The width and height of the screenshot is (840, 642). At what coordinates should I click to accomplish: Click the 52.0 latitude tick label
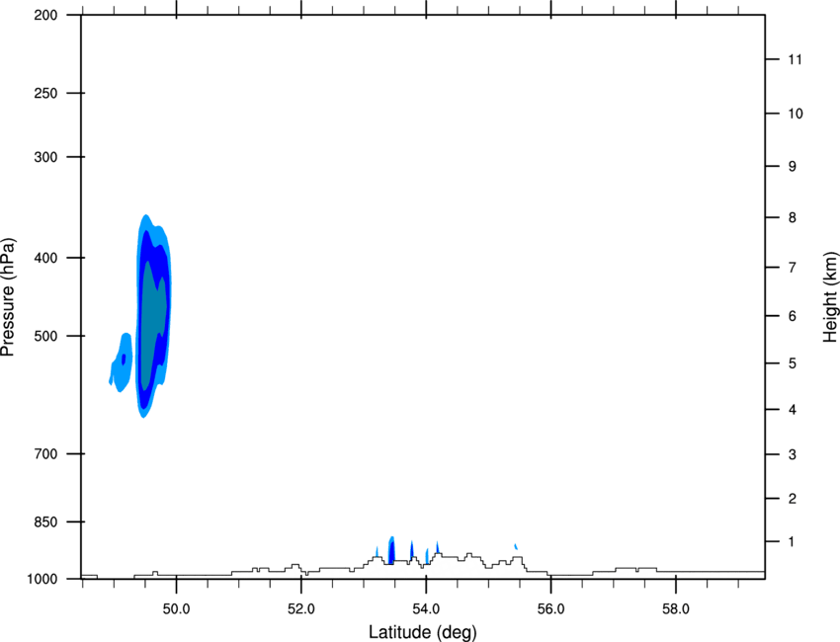tap(301, 609)
